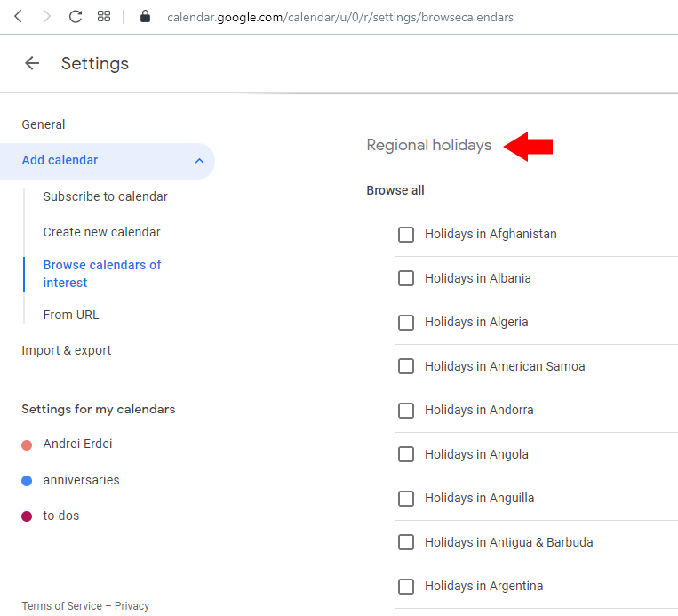678x616 pixels.
Task: Click the browser forward arrow
Action: [46, 16]
